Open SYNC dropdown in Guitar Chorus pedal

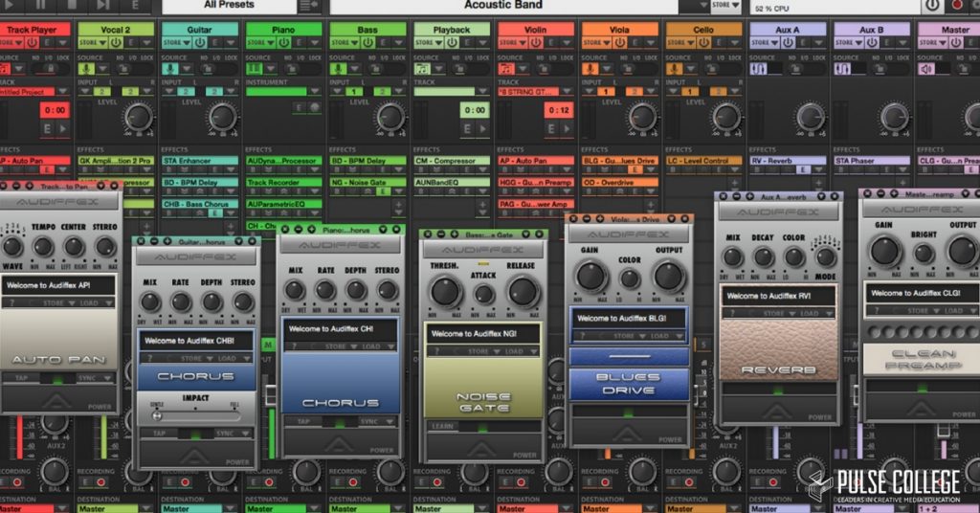(234, 433)
